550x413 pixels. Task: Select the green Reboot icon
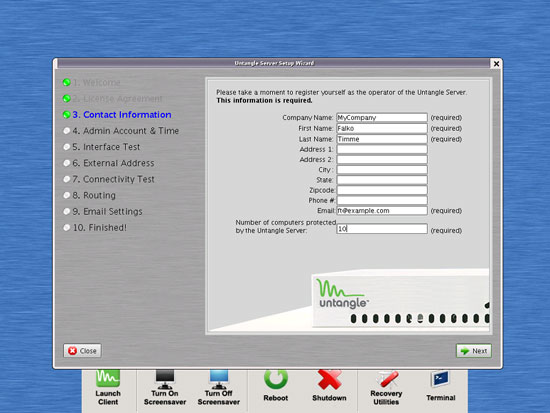[x=276, y=379]
